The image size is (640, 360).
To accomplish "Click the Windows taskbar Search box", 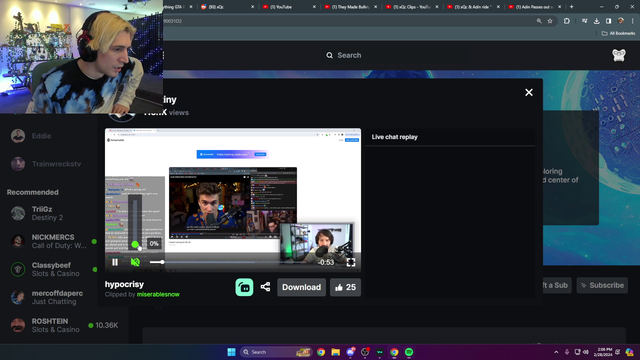I will point(276,352).
